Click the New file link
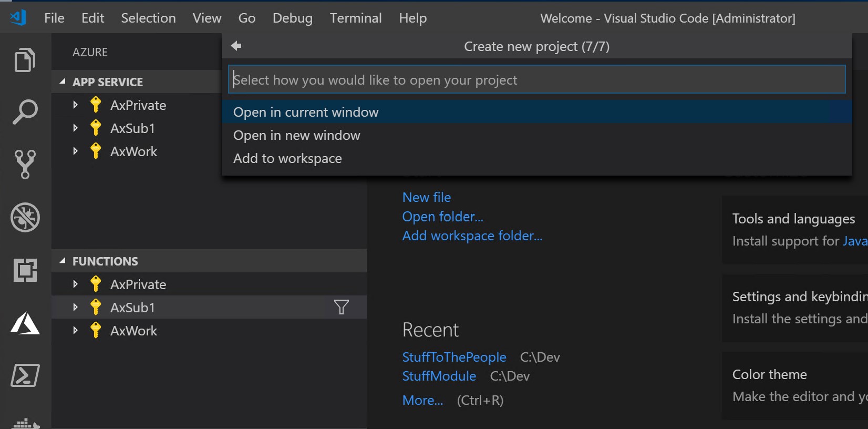This screenshot has height=429, width=868. pyautogui.click(x=426, y=197)
